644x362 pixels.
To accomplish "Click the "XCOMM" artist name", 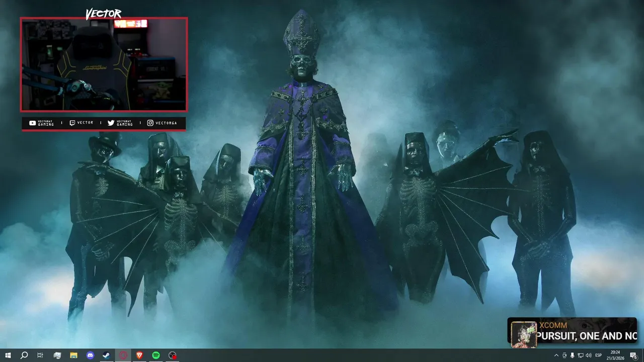I will tap(553, 325).
